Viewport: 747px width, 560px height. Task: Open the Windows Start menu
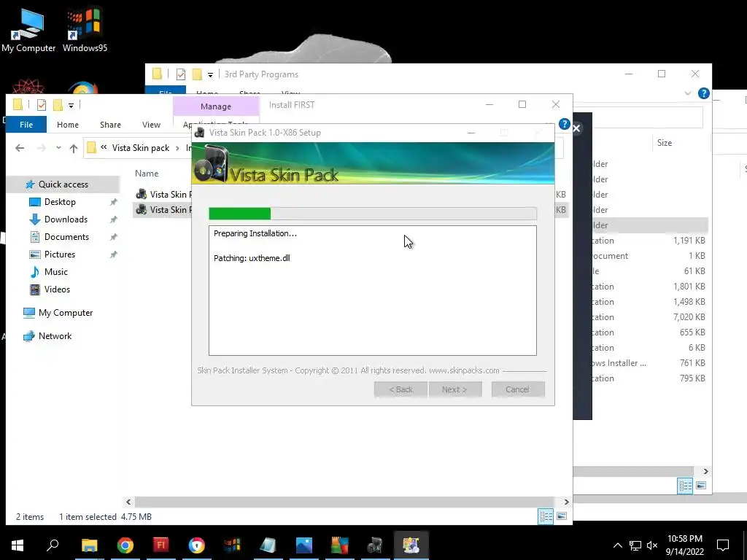(x=18, y=545)
